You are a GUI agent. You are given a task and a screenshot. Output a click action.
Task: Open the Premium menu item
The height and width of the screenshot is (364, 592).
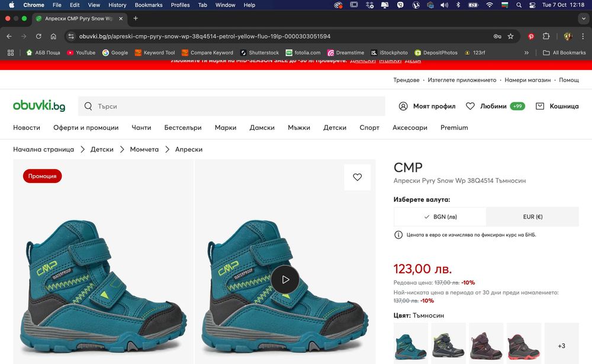[454, 128]
